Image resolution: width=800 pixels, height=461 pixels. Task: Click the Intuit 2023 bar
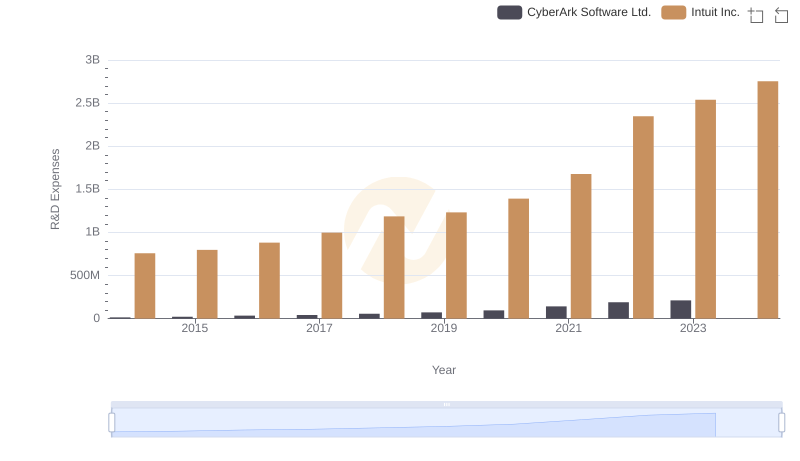706,209
